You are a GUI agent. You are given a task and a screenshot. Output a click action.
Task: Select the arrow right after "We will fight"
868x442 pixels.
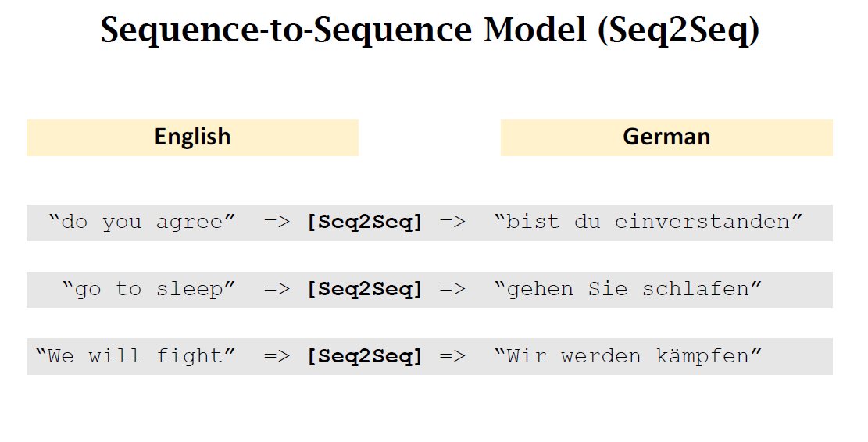(277, 356)
